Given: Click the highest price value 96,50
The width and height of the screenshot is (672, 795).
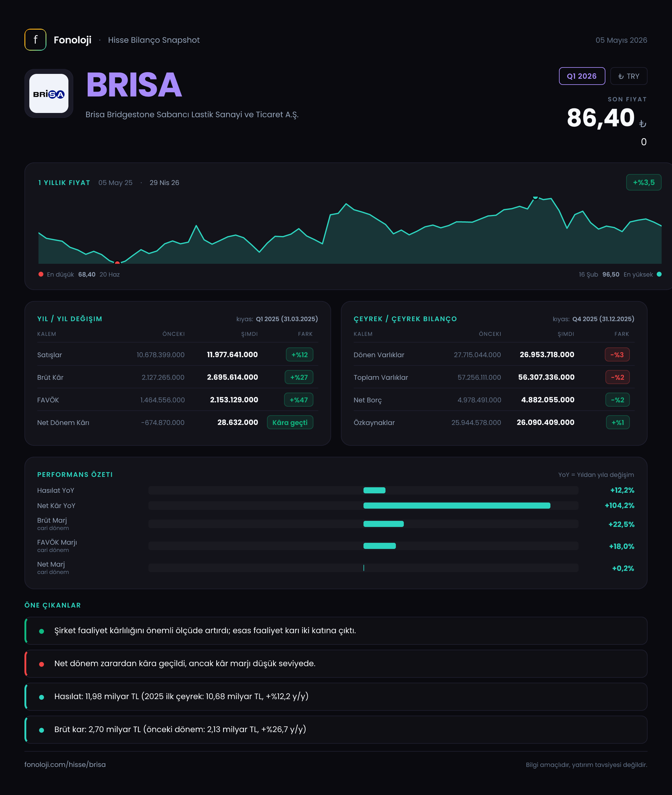Looking at the screenshot, I should tap(611, 274).
